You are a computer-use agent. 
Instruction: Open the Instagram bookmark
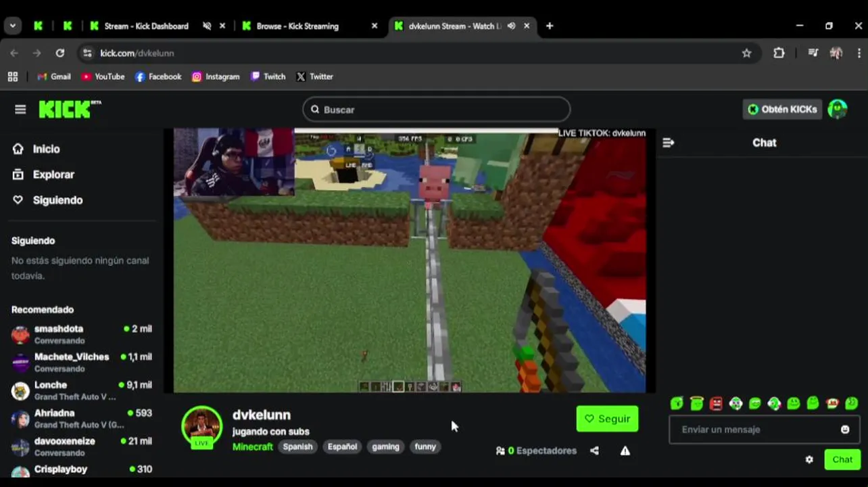pyautogui.click(x=216, y=76)
